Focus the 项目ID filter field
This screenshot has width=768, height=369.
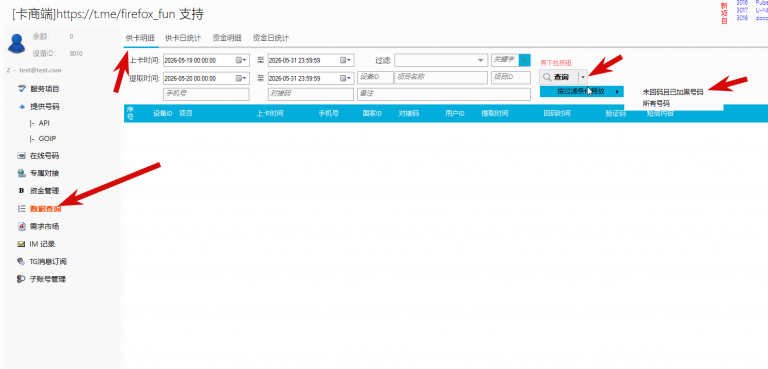(511, 77)
